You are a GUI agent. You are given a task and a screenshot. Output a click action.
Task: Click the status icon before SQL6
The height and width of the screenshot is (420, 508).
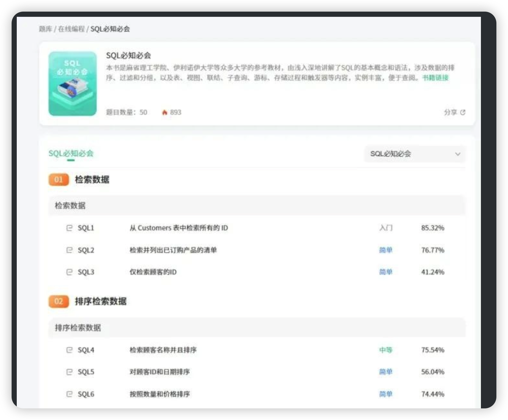click(x=69, y=394)
